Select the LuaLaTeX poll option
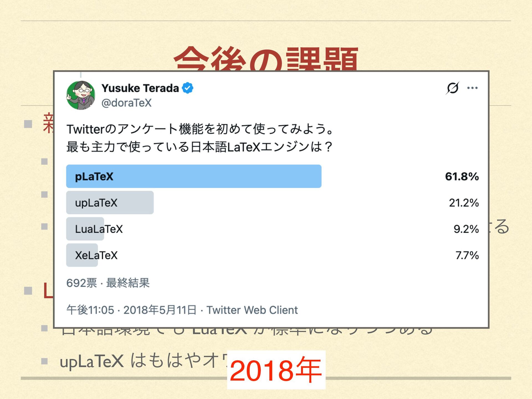The height and width of the screenshot is (399, 532). (99, 229)
